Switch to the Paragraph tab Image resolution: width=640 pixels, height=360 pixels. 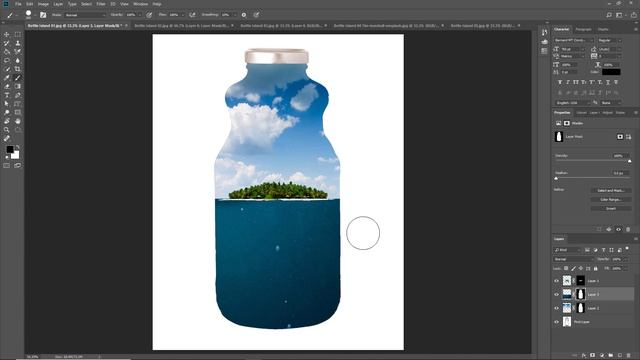583,29
